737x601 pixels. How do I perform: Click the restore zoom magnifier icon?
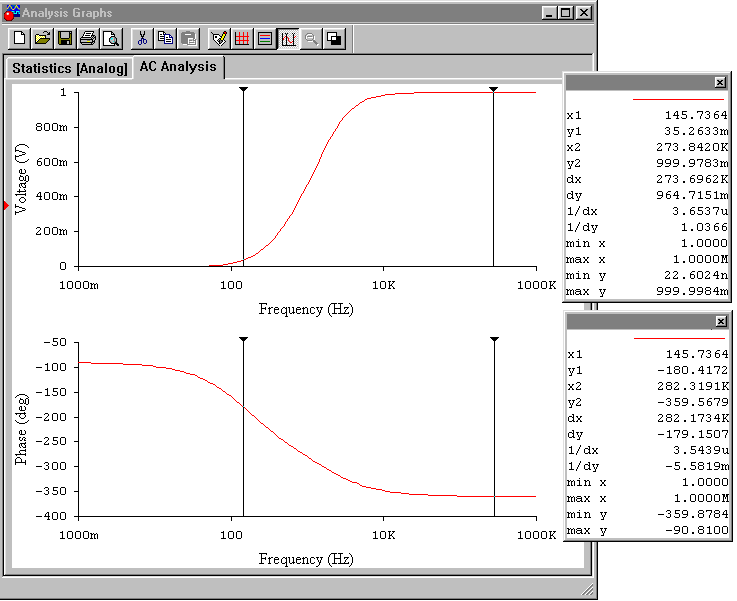(311, 38)
